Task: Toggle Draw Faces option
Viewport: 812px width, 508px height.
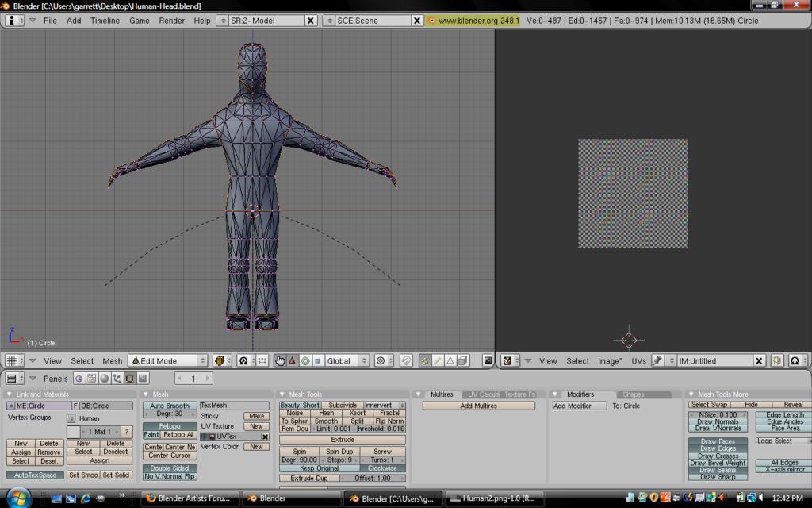Action: coord(717,441)
